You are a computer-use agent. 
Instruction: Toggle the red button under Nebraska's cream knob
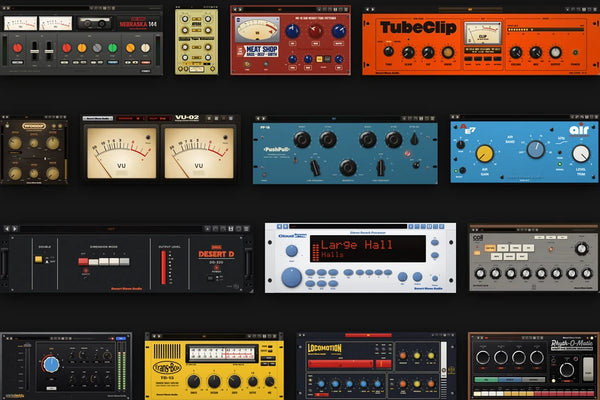(145, 62)
